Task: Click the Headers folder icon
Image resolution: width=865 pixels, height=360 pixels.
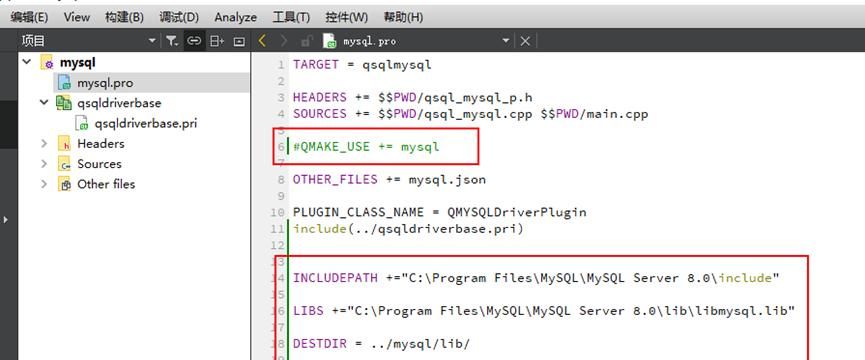Action: tap(64, 144)
